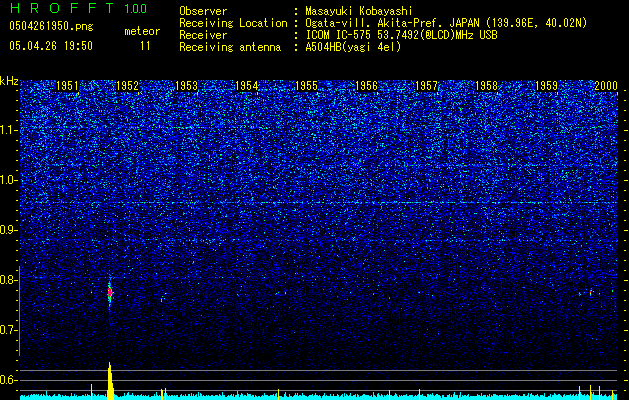Click the 1952 time marker
The width and height of the screenshot is (629, 400).
click(x=127, y=85)
